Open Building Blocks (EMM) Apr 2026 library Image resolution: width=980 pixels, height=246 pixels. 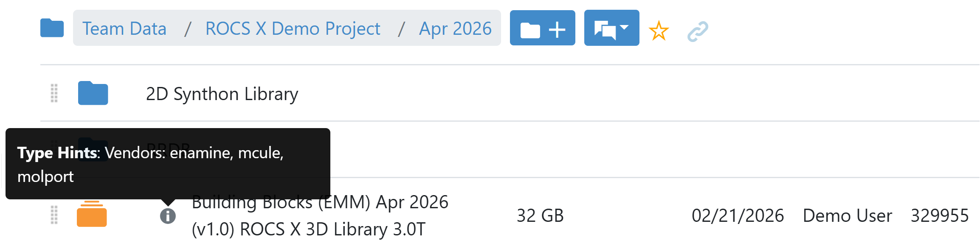coord(320,215)
